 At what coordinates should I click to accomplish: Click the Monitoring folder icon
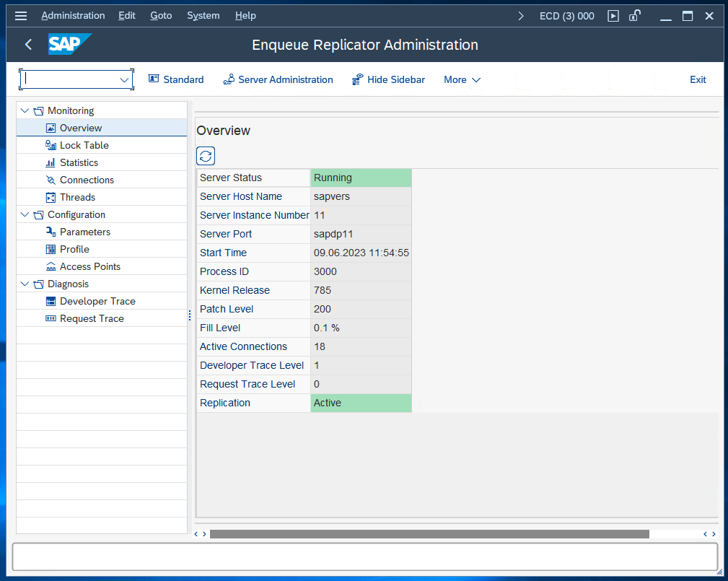point(38,111)
